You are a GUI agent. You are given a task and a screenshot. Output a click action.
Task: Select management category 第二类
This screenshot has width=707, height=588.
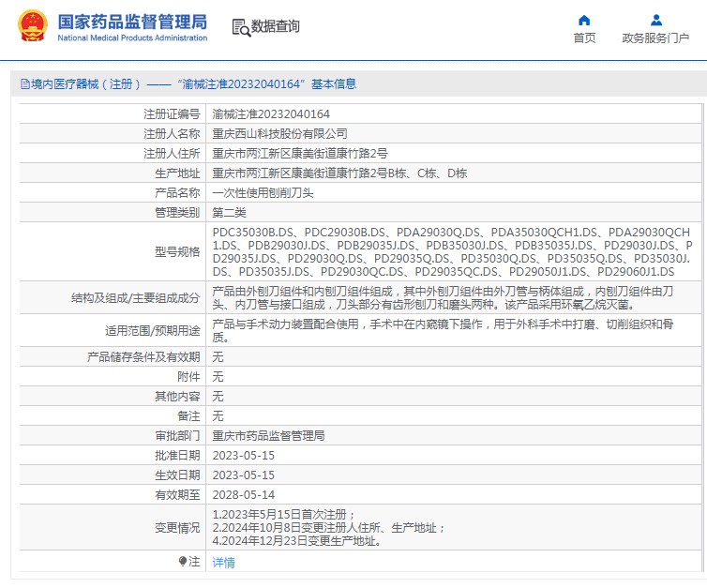229,213
